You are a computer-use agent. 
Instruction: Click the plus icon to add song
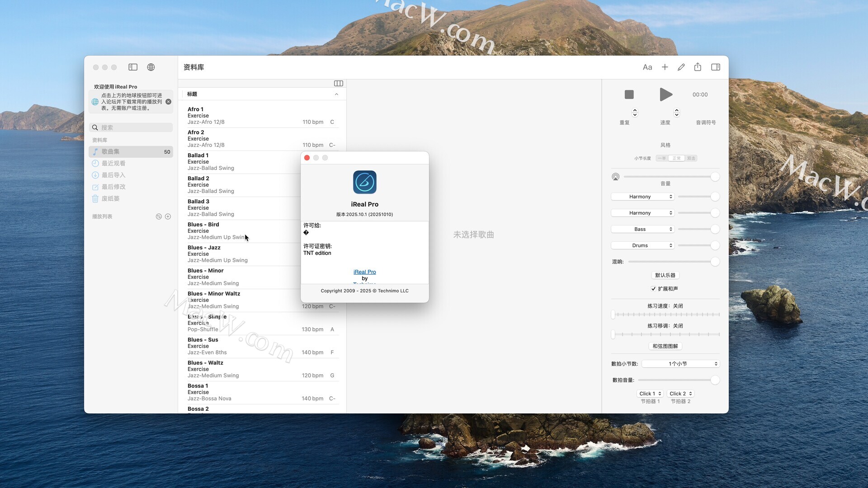[665, 67]
